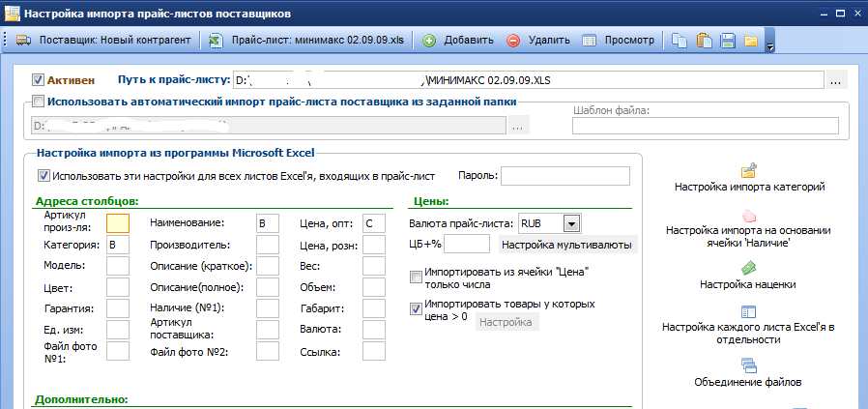Open the Валюта прайс-листа RUB dropdown
This screenshot has width=868, height=409.
[x=571, y=223]
